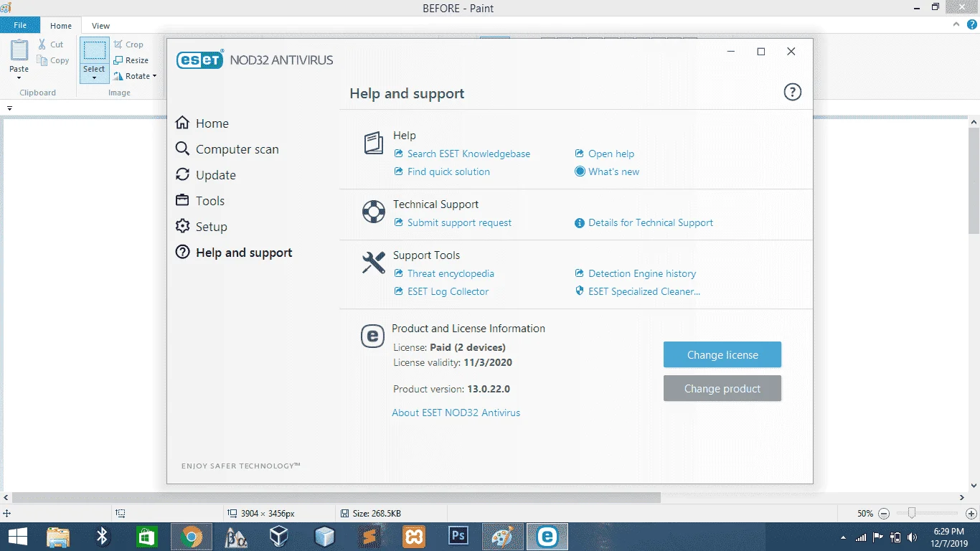Click About ESET NOD32 Antivirus

[x=456, y=413]
